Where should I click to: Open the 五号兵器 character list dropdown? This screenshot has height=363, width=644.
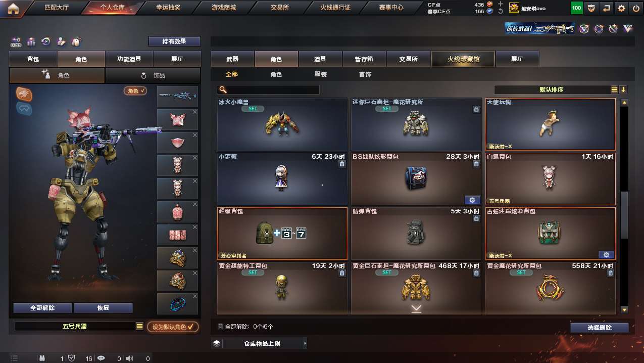139,327
